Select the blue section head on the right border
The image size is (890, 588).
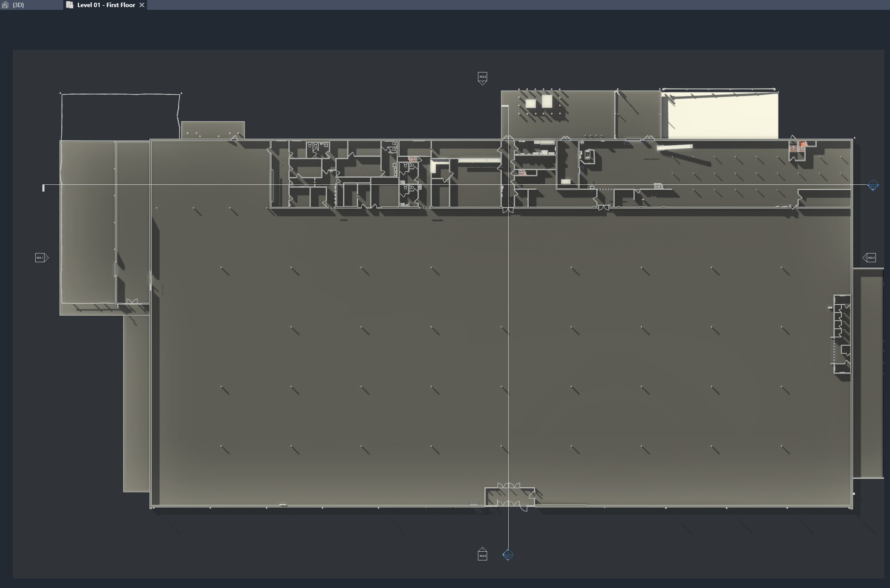pos(873,185)
